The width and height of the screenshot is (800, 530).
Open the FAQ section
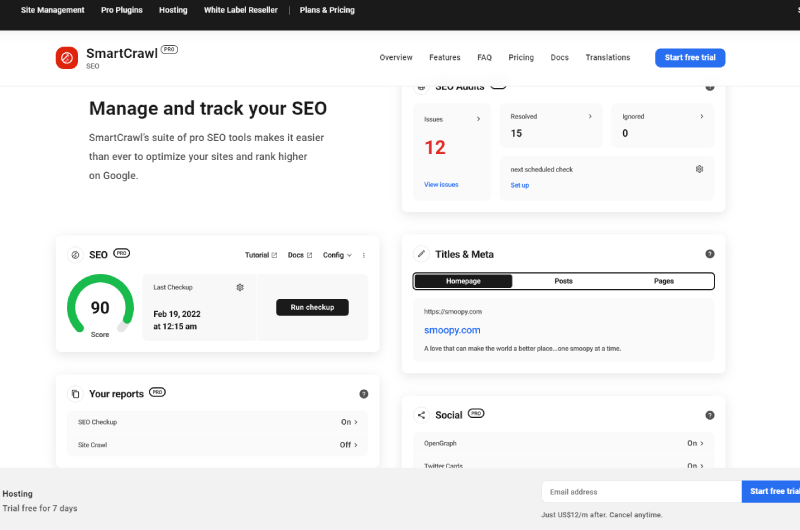point(485,57)
